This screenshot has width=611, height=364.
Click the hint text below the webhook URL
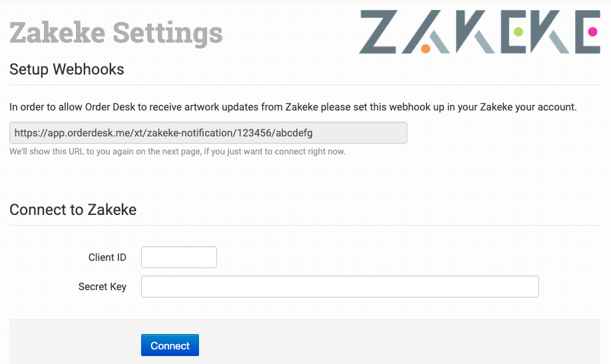177,152
